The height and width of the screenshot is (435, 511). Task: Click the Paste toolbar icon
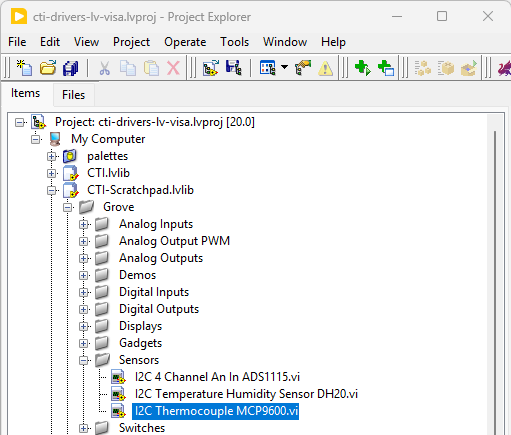[x=151, y=68]
